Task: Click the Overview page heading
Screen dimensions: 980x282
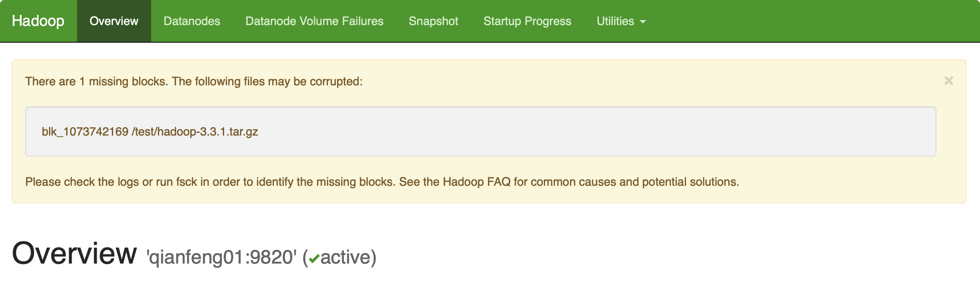Action: pos(75,254)
